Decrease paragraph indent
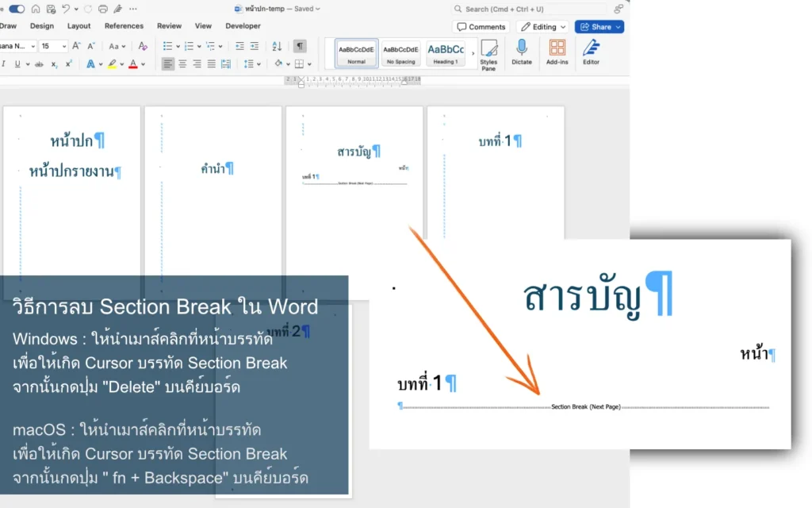Screen dimensions: 812x508 [x=239, y=46]
